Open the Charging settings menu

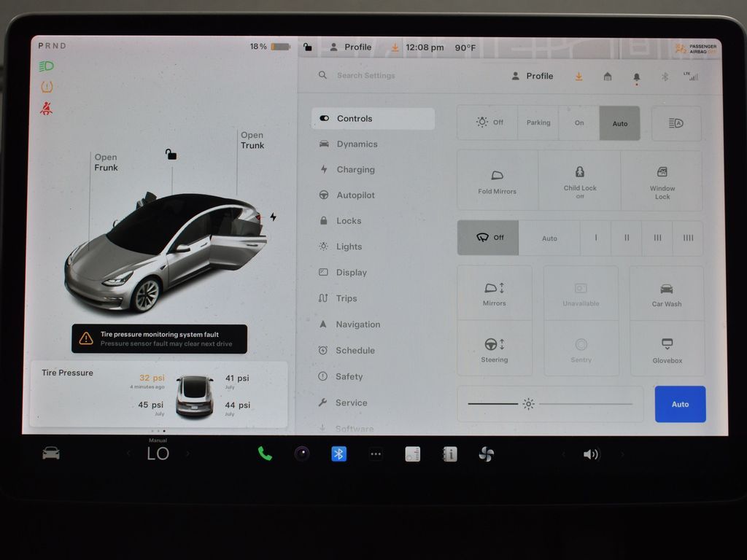click(x=355, y=170)
